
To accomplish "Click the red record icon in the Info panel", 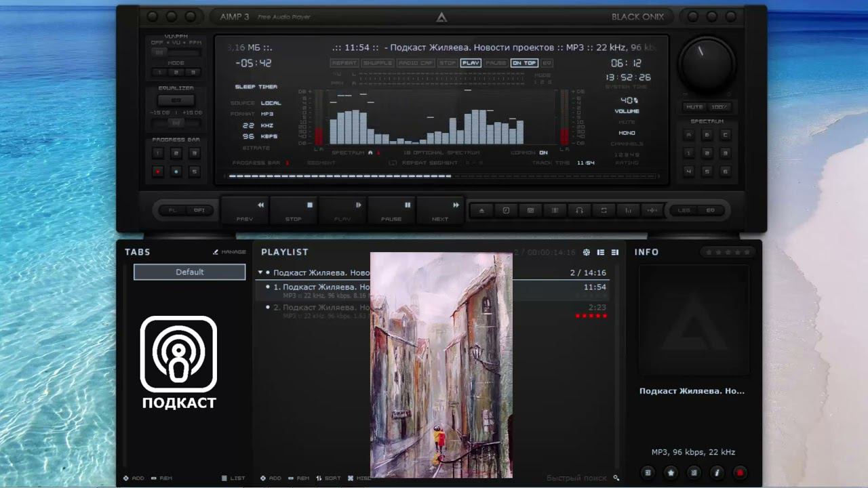I will tap(741, 472).
